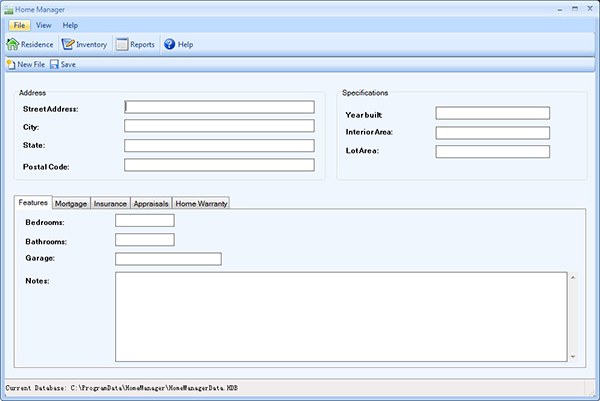This screenshot has width=600, height=401.
Task: Open the Inventory section from the toolbar
Action: 85,44
